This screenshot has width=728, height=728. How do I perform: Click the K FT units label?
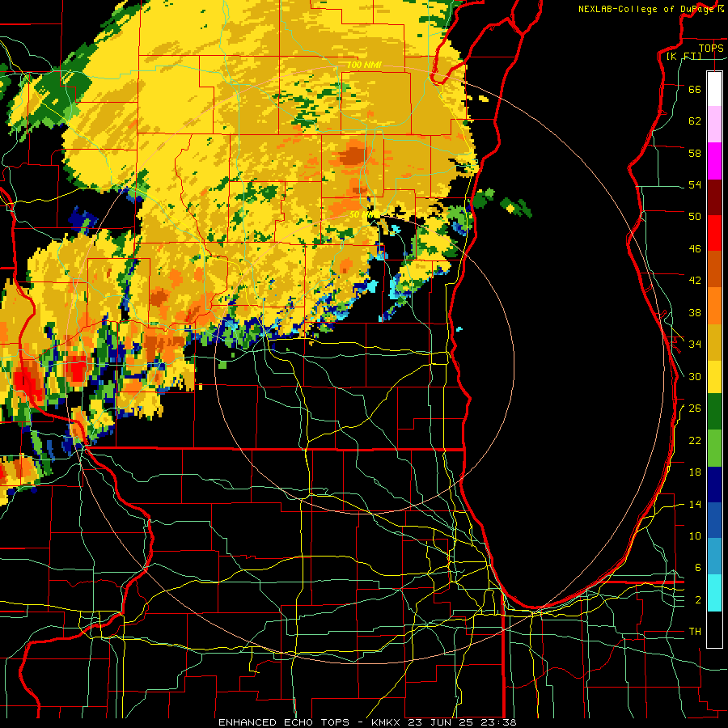(684, 57)
